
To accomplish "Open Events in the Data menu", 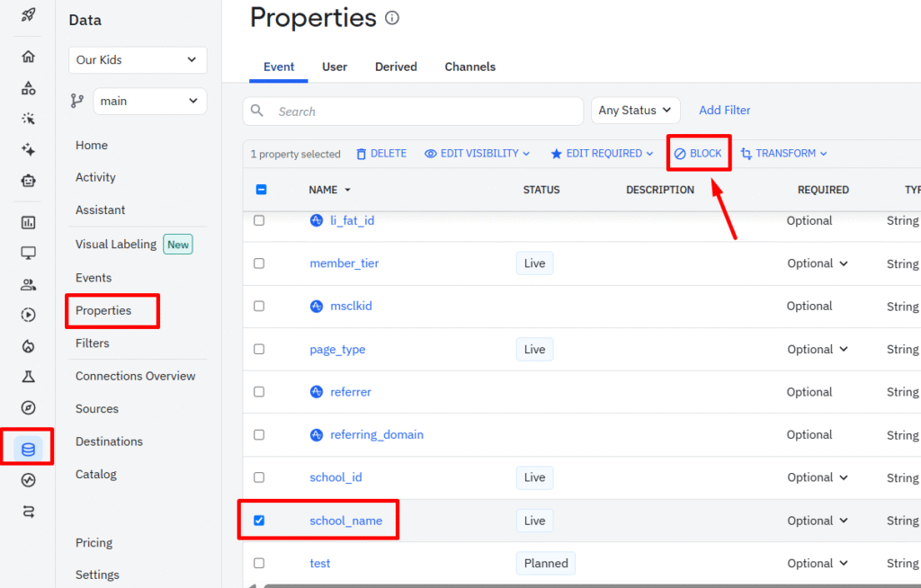I will (x=94, y=278).
